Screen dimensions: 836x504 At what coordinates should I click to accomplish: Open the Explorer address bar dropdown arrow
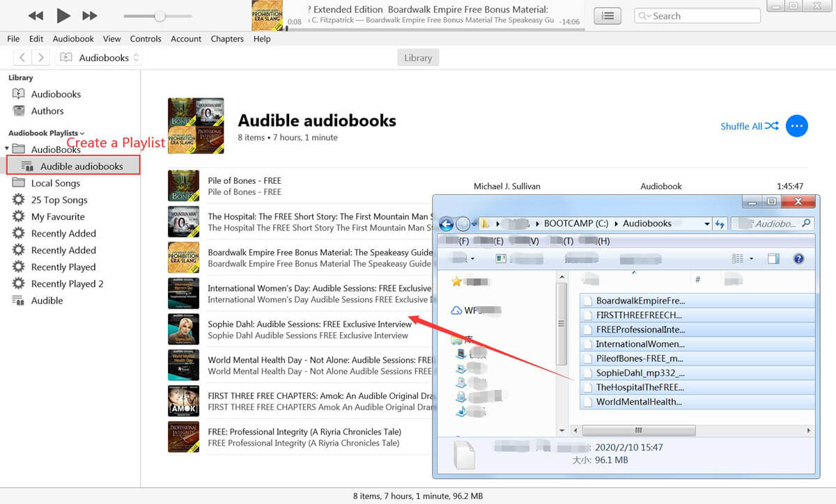706,223
